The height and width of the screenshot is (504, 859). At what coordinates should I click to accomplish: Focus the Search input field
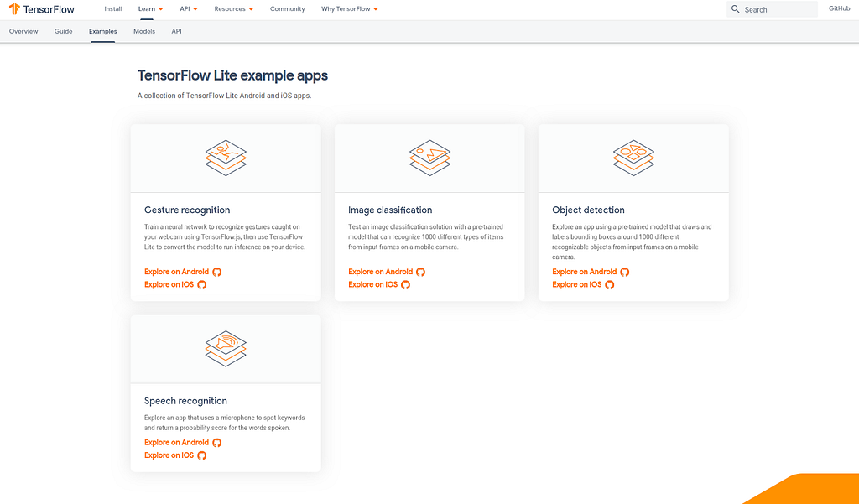[772, 9]
